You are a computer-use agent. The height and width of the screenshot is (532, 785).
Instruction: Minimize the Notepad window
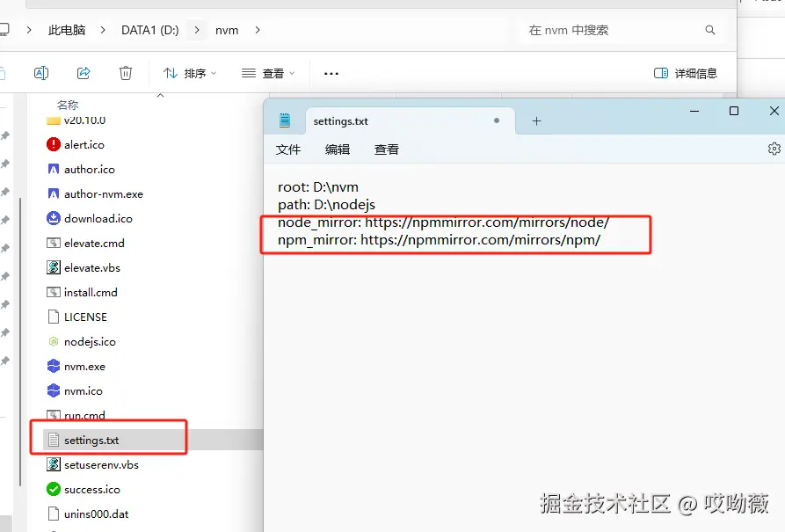point(694,111)
